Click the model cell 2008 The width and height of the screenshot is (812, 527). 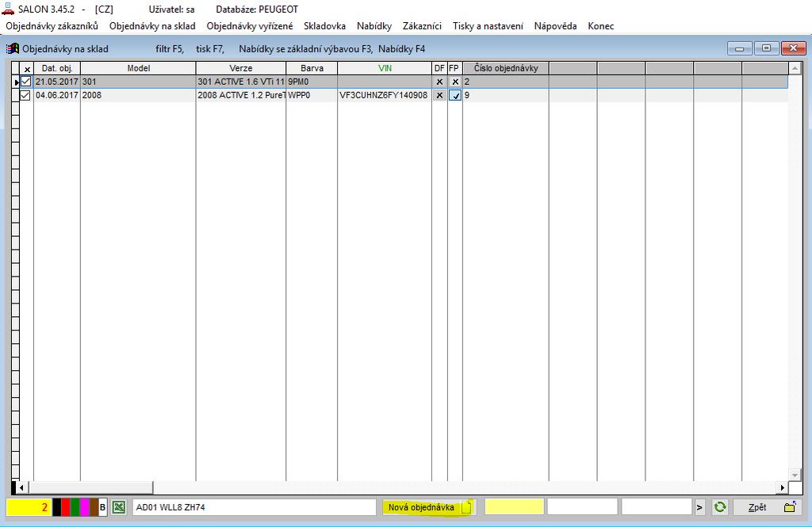pyautogui.click(x=138, y=95)
